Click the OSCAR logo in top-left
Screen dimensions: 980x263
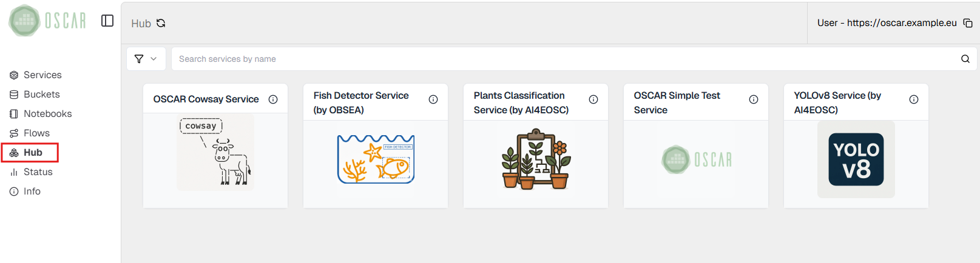pyautogui.click(x=47, y=21)
